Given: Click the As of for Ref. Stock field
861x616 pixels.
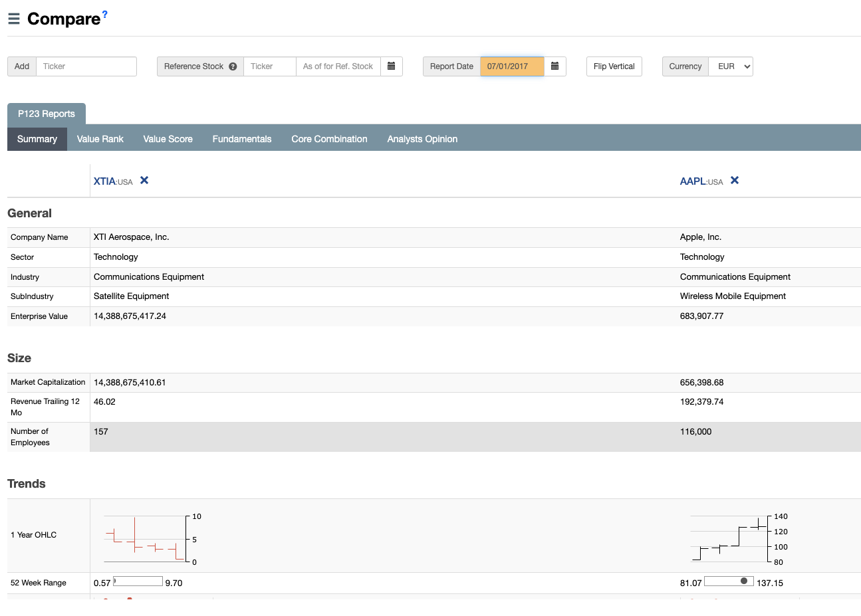Looking at the screenshot, I should [x=338, y=66].
